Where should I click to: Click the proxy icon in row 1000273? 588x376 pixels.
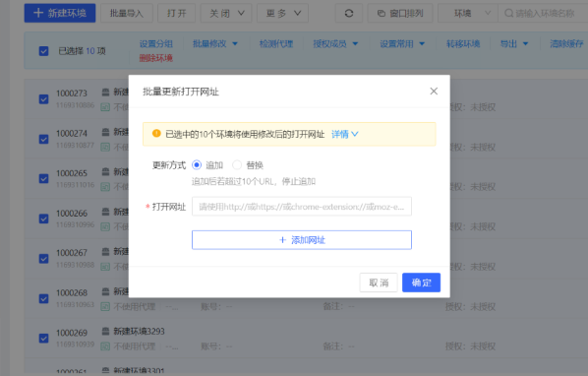105,107
